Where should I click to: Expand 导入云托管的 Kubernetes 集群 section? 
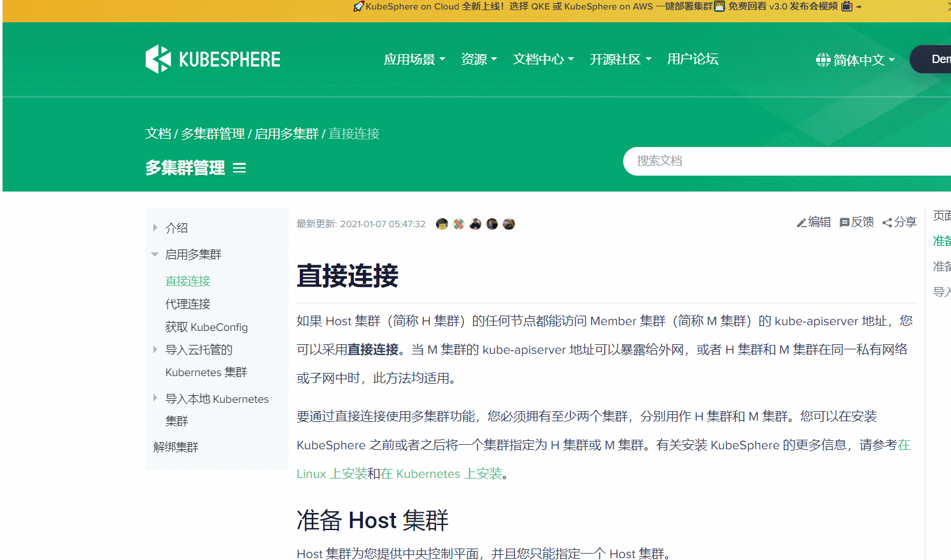(155, 349)
